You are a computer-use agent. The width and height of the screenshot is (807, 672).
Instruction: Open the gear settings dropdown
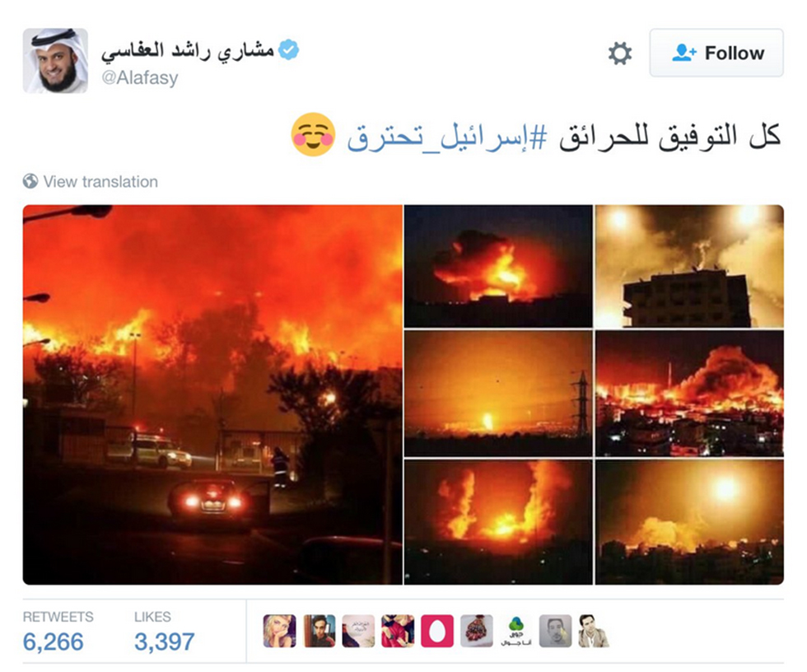tap(619, 54)
